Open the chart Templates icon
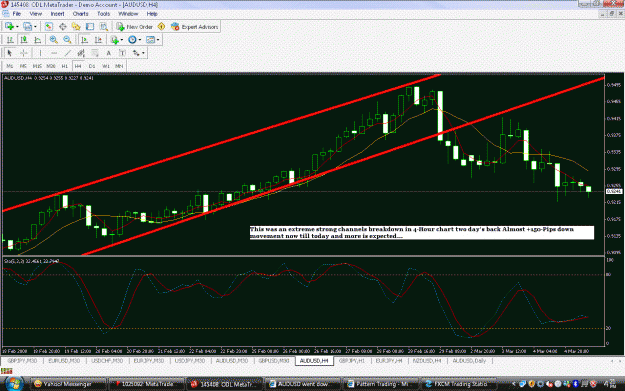Screen dimensions: 625x391 coord(150,40)
